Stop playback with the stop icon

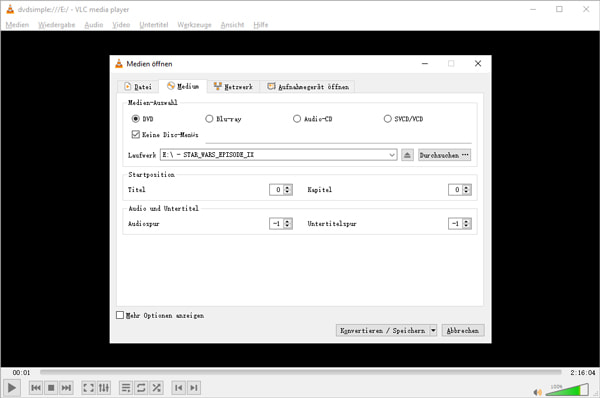click(51, 388)
